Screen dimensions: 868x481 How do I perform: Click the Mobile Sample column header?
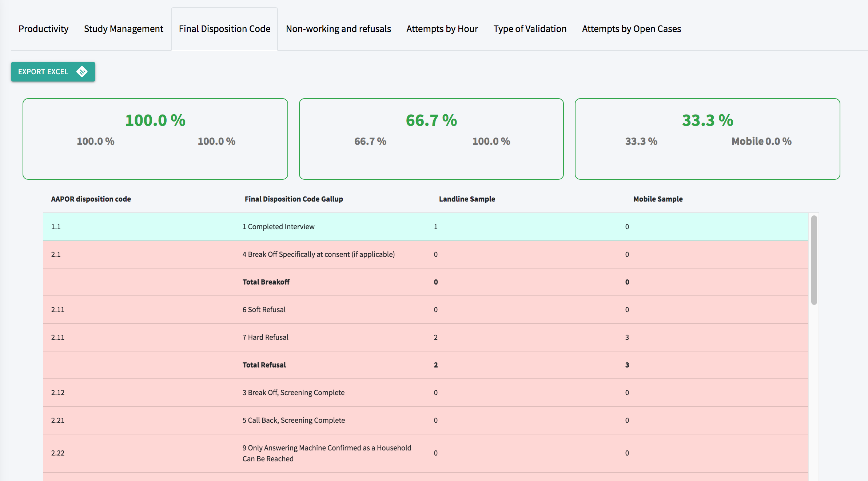(x=658, y=199)
